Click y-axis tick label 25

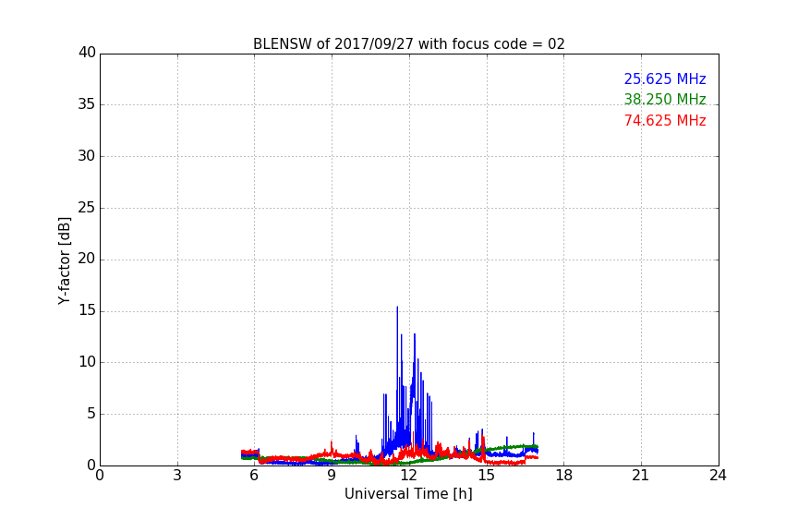click(x=87, y=208)
